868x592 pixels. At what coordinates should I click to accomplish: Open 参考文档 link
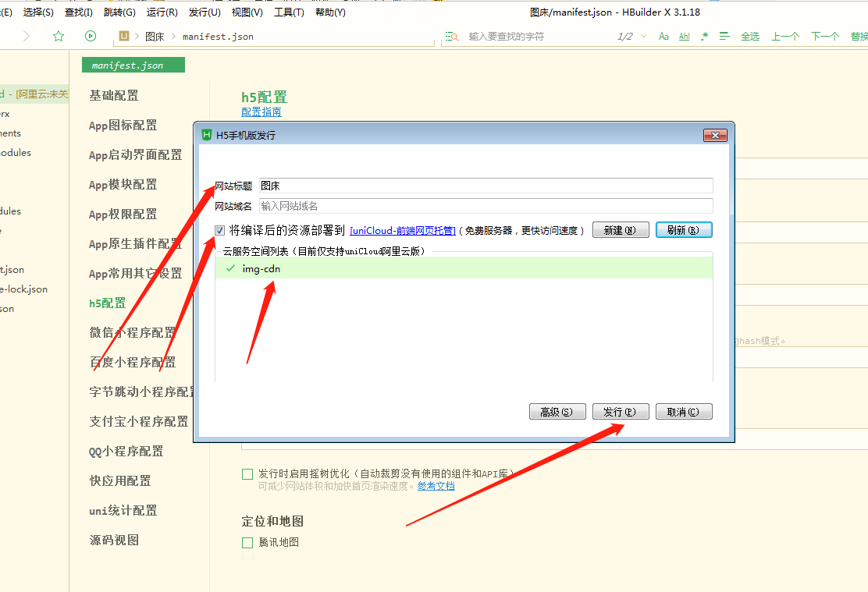[436, 486]
